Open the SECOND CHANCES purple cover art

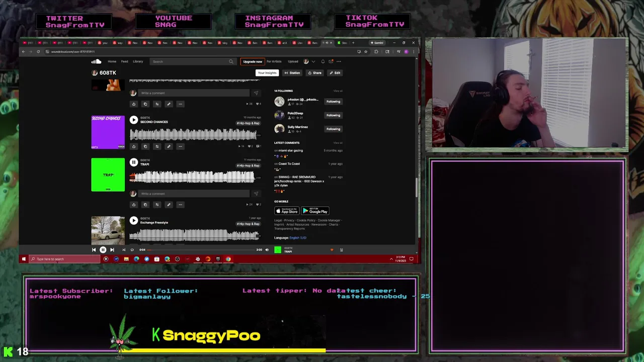108,132
